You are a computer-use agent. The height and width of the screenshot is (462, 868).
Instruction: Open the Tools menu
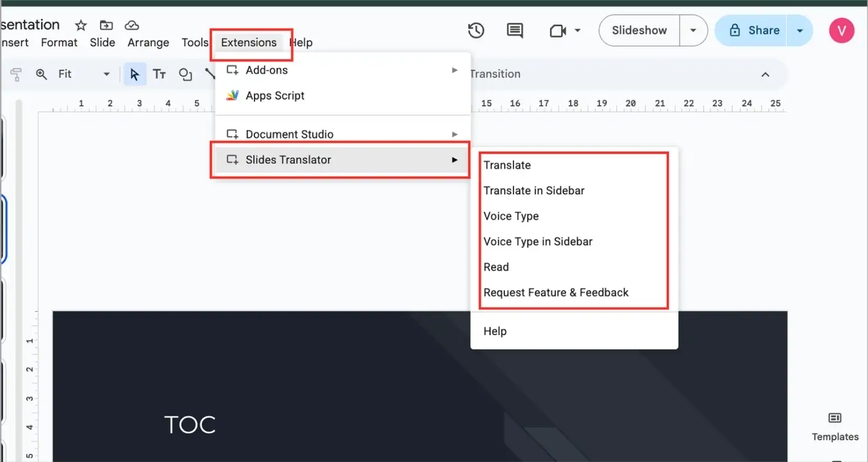[195, 42]
